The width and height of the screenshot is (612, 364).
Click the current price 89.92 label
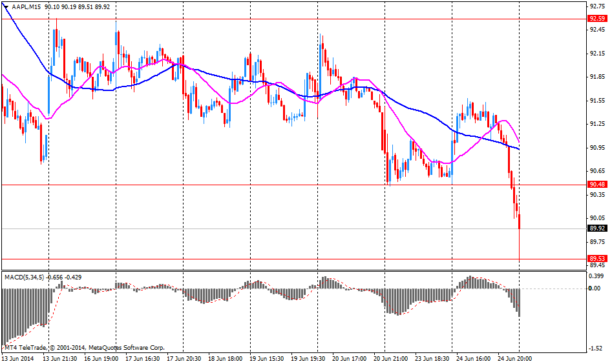[598, 228]
